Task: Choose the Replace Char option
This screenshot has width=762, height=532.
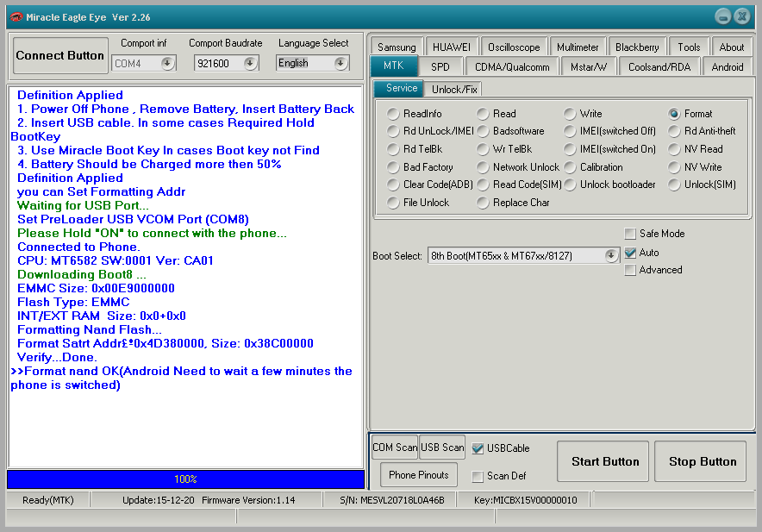Action: pos(483,203)
